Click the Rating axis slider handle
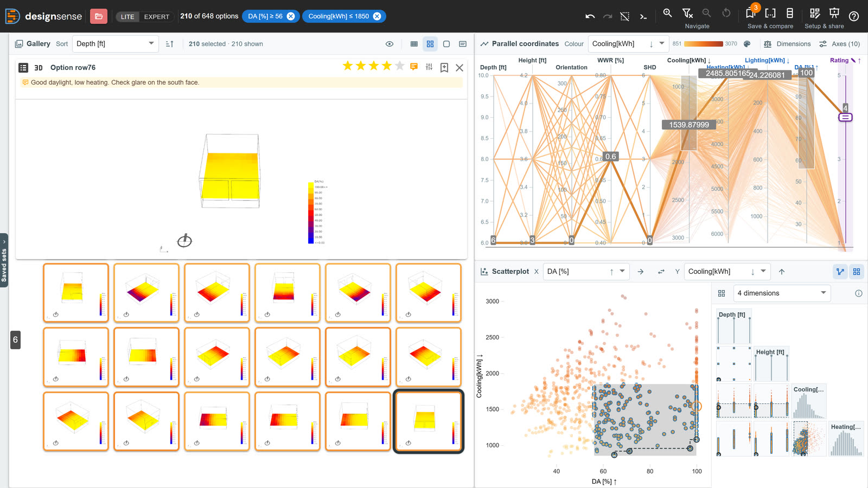This screenshot has width=868, height=488. point(845,117)
